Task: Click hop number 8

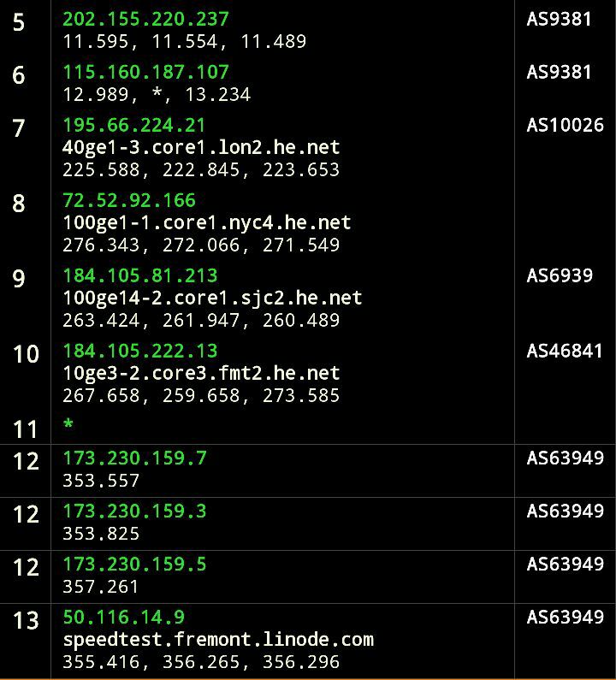Action: (19, 204)
